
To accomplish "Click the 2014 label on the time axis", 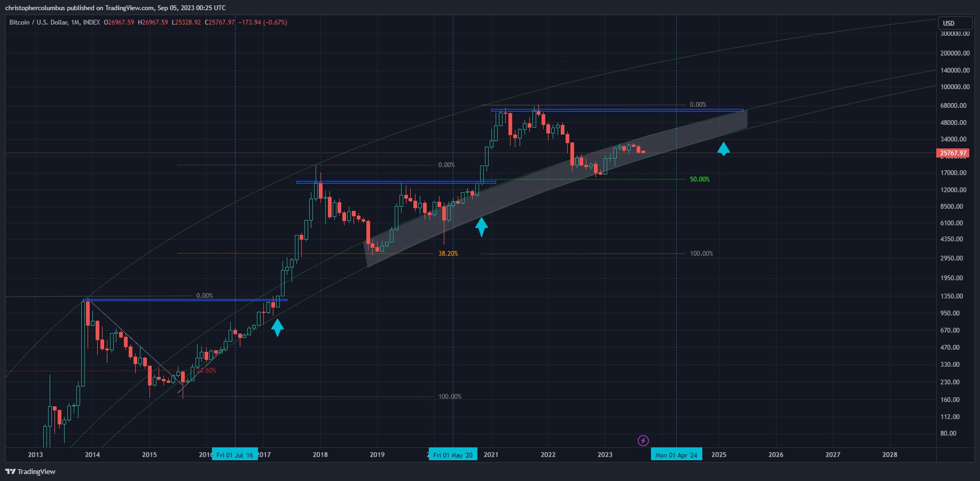I will [92, 455].
